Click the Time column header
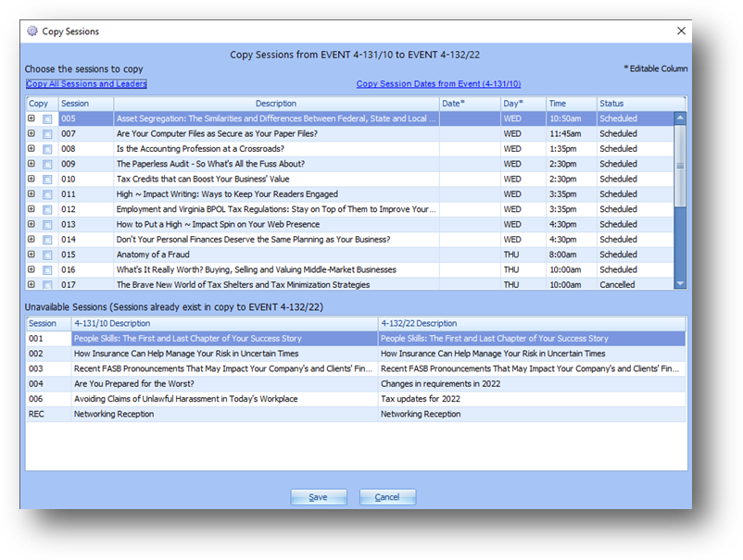Image resolution: width=743 pixels, height=560 pixels. (572, 104)
